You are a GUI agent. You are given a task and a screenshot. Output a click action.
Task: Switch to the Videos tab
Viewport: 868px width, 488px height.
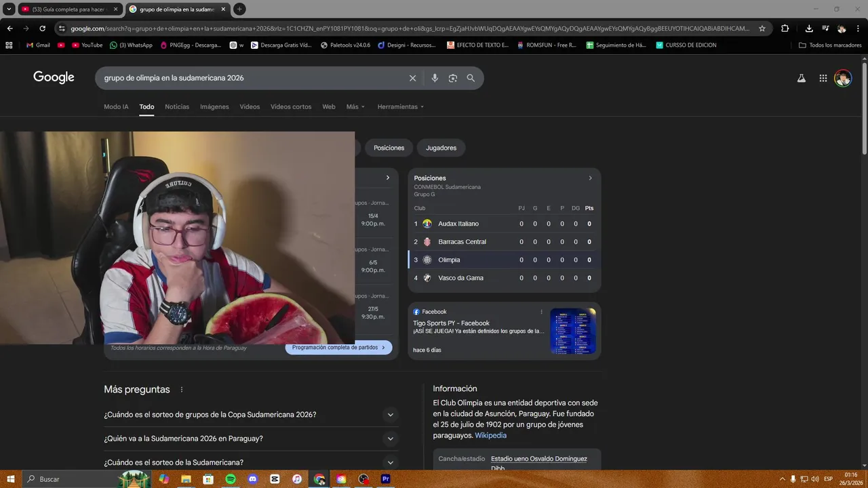pos(250,106)
